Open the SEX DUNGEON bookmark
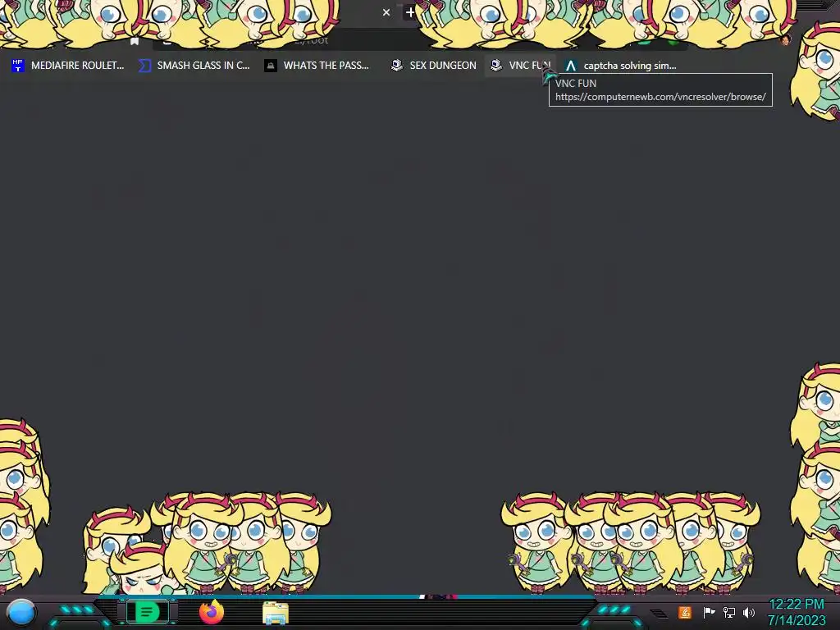Viewport: 840px width, 630px height. [x=433, y=66]
